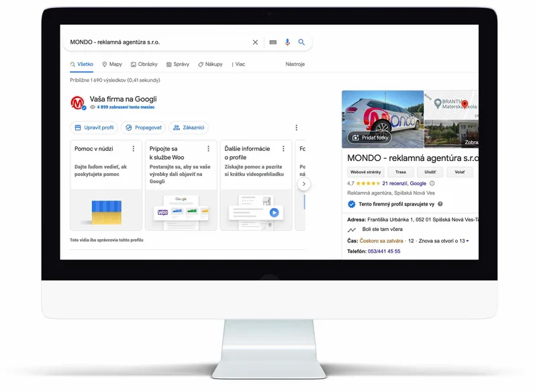Open the 21 recenzií, Google link
The width and height of the screenshot is (537, 392).
coord(404,183)
